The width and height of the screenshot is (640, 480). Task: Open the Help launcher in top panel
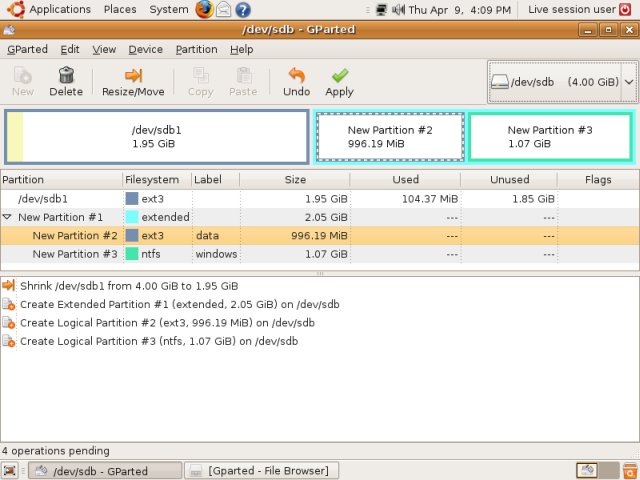[x=243, y=9]
